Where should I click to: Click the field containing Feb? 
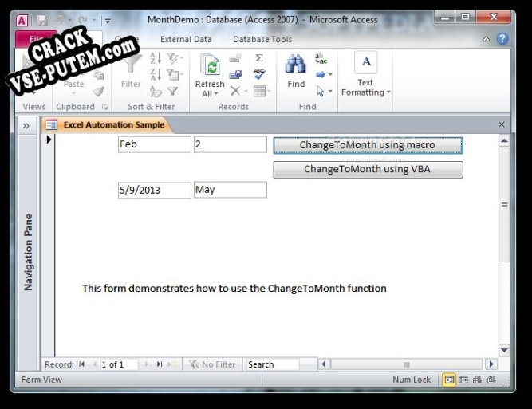click(155, 144)
